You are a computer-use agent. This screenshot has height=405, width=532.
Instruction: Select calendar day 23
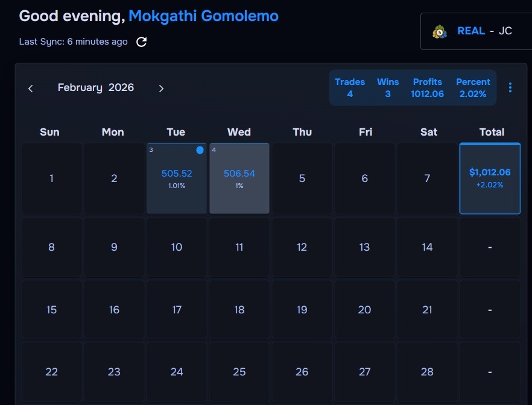pos(114,372)
